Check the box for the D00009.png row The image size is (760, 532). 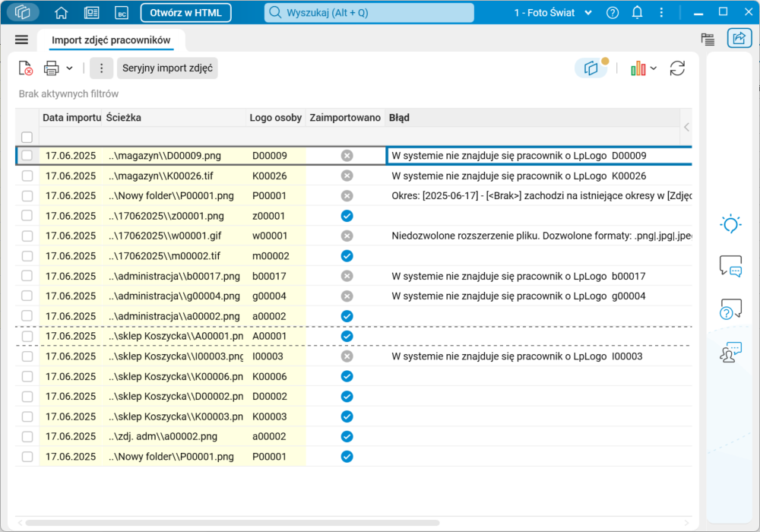tap(27, 156)
